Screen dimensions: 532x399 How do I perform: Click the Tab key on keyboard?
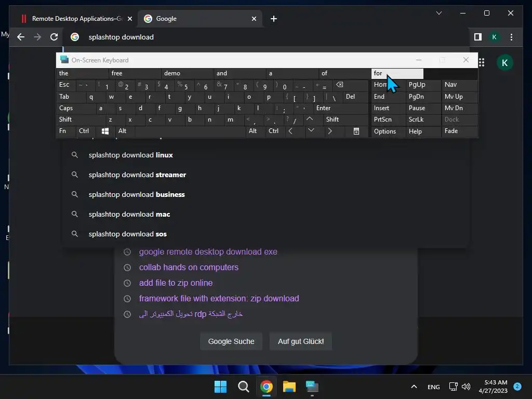[71, 97]
